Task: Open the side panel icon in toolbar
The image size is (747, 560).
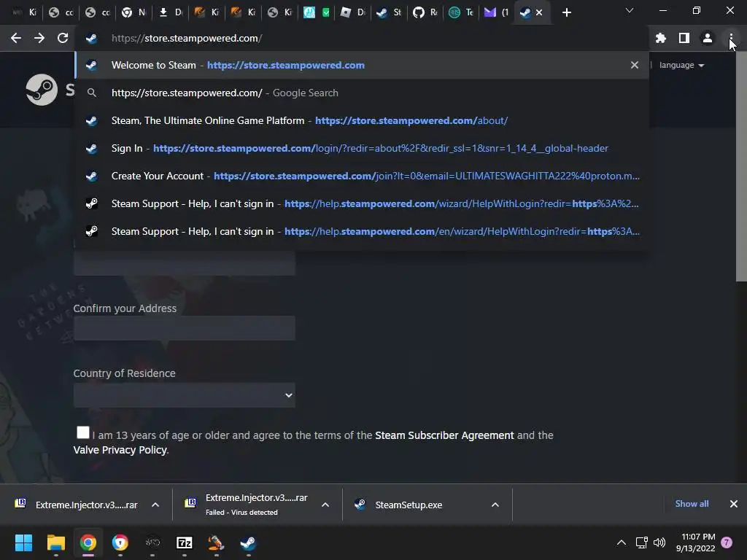Action: (684, 38)
